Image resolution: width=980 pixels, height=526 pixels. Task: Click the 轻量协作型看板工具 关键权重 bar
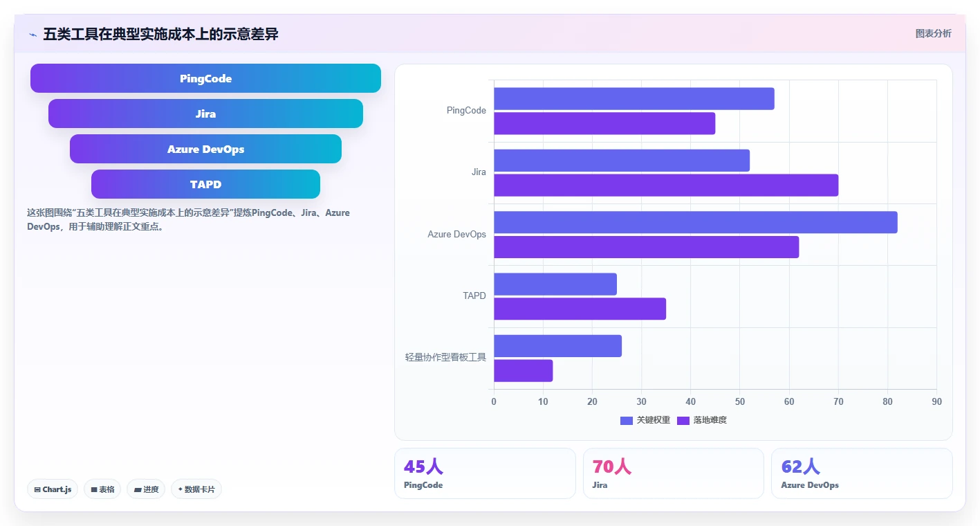tap(557, 346)
